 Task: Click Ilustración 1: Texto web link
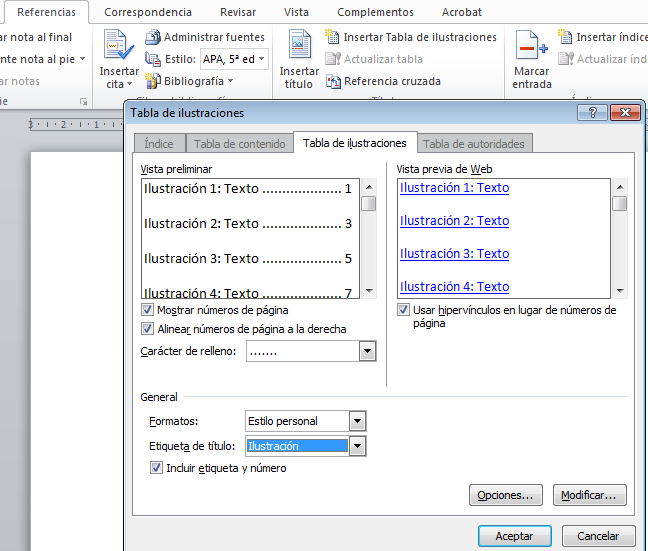(454, 188)
